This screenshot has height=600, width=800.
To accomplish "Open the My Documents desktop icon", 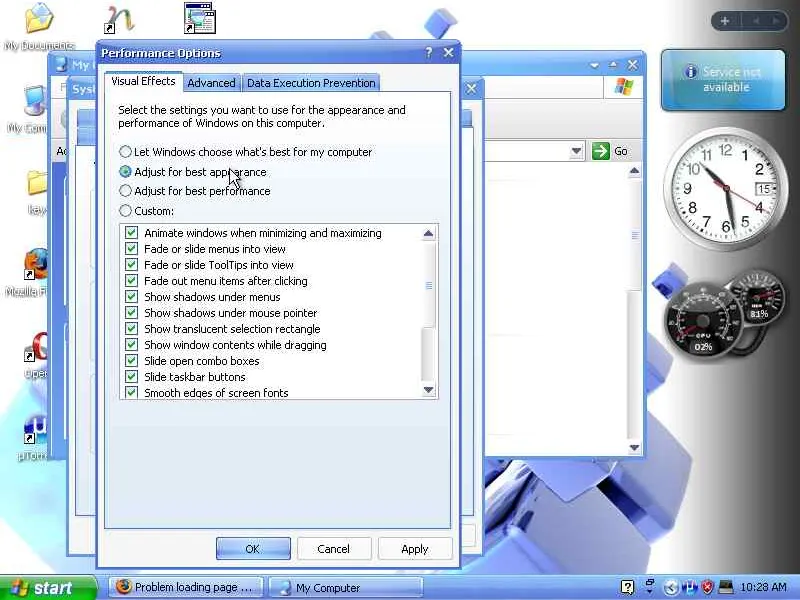I will (x=39, y=26).
